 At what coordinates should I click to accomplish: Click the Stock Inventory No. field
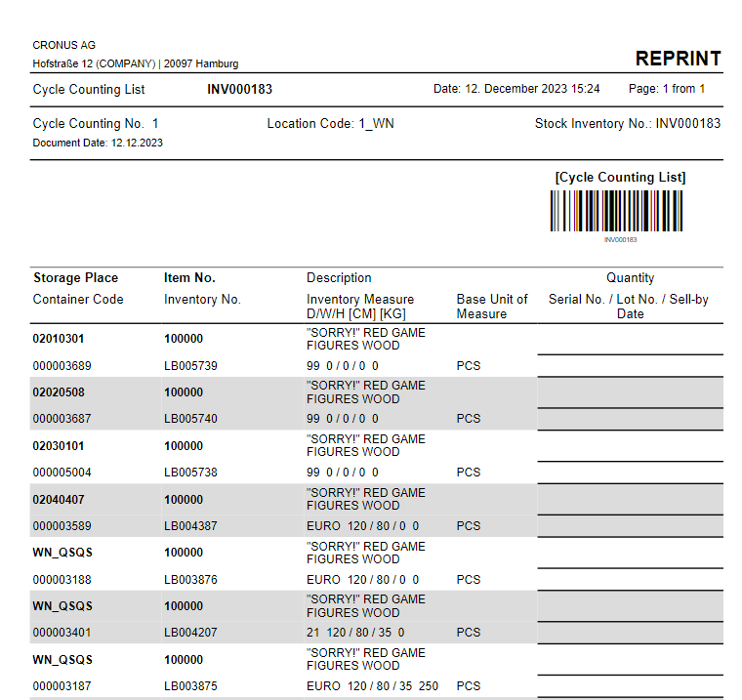pyautogui.click(x=627, y=124)
